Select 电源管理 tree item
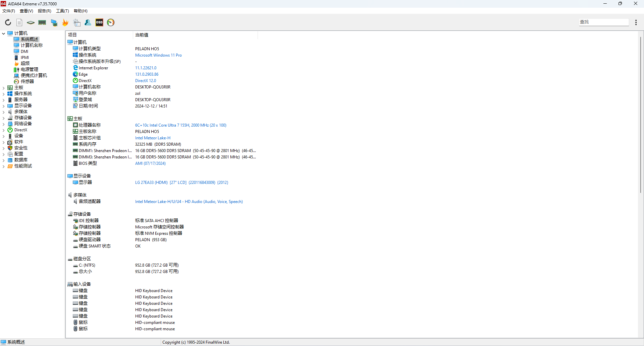The width and height of the screenshot is (644, 346). click(30, 69)
